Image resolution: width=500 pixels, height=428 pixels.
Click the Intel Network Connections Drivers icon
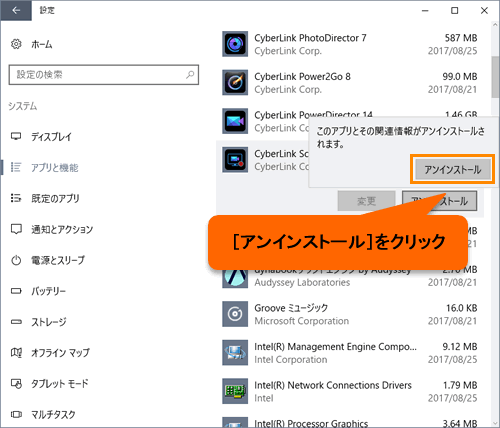(x=235, y=391)
